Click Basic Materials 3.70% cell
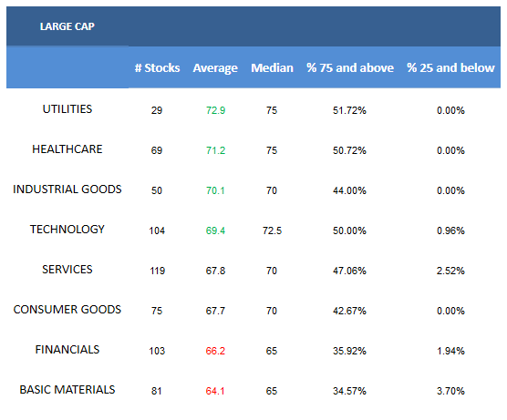This screenshot has width=507, height=420. pyautogui.click(x=450, y=391)
